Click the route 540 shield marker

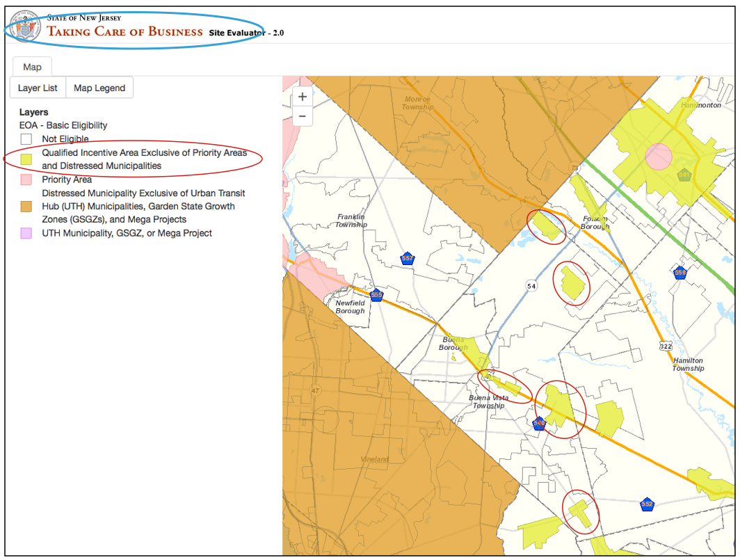[x=539, y=423]
